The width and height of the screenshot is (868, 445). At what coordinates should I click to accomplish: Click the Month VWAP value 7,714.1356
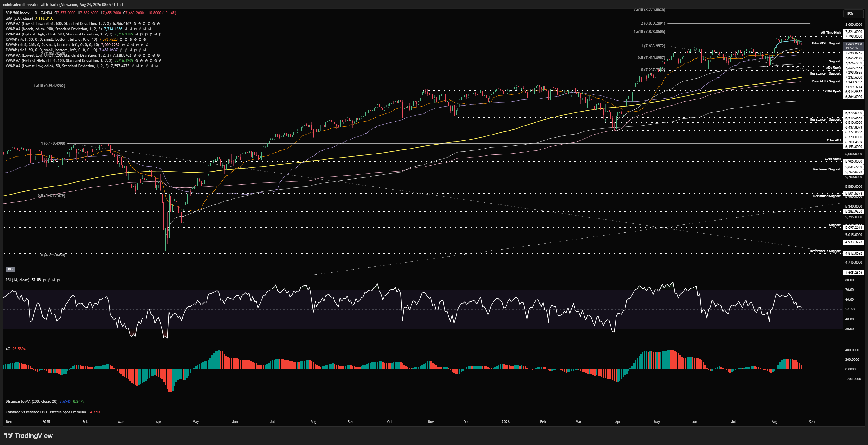click(113, 29)
